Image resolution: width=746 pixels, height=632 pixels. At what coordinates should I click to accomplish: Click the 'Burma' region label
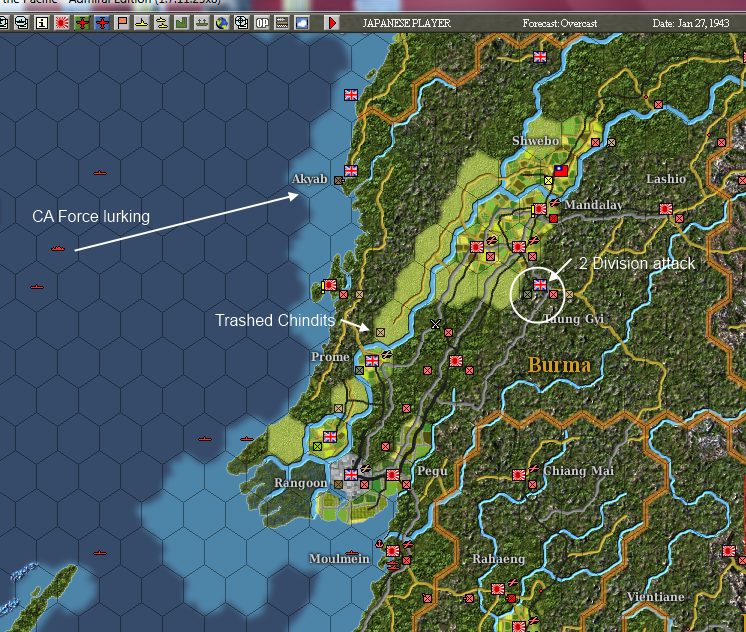[560, 365]
